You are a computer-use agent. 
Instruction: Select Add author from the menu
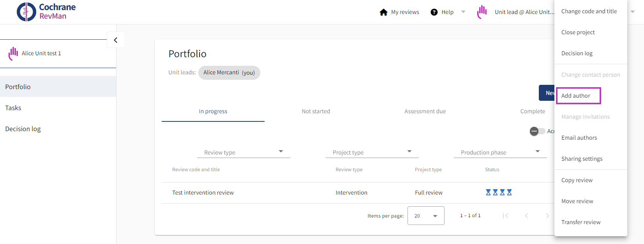click(576, 96)
